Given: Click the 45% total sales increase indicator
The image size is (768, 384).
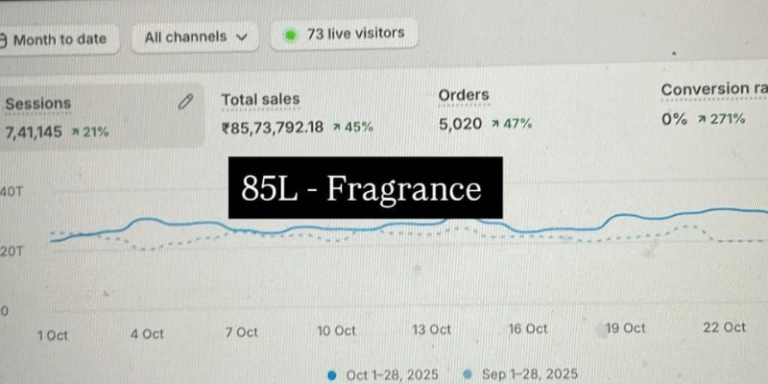Looking at the screenshot, I should coord(353,127).
